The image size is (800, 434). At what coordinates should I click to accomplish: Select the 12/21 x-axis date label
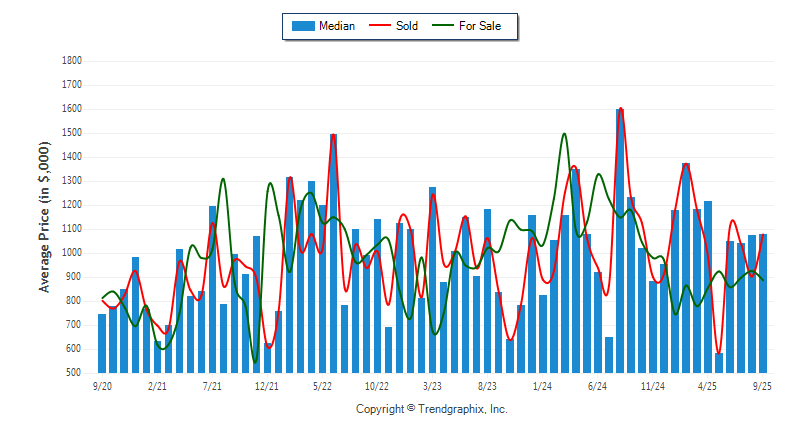267,385
